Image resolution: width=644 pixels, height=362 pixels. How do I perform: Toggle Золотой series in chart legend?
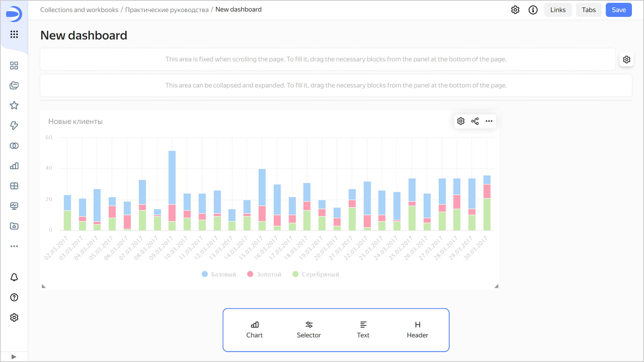[264, 274]
